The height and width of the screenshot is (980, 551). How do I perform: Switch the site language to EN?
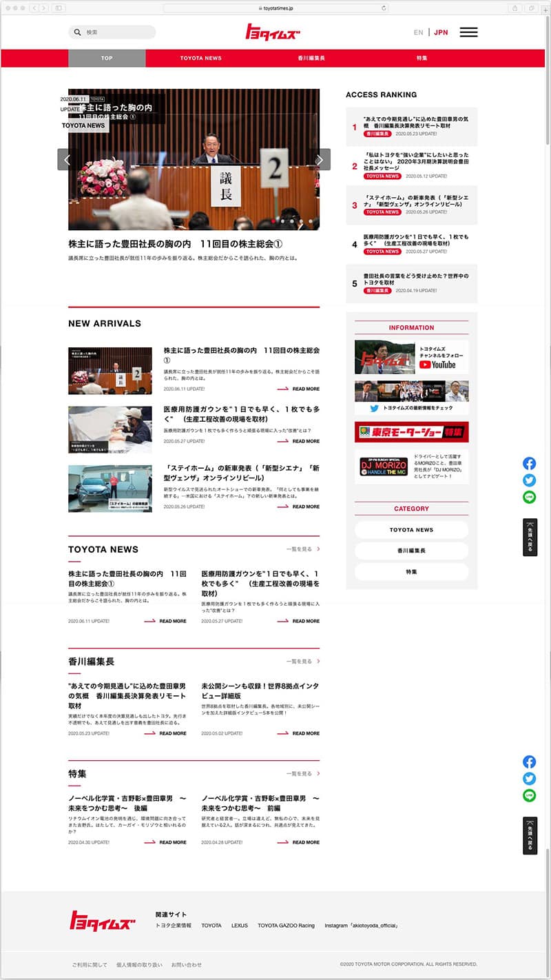[x=419, y=32]
